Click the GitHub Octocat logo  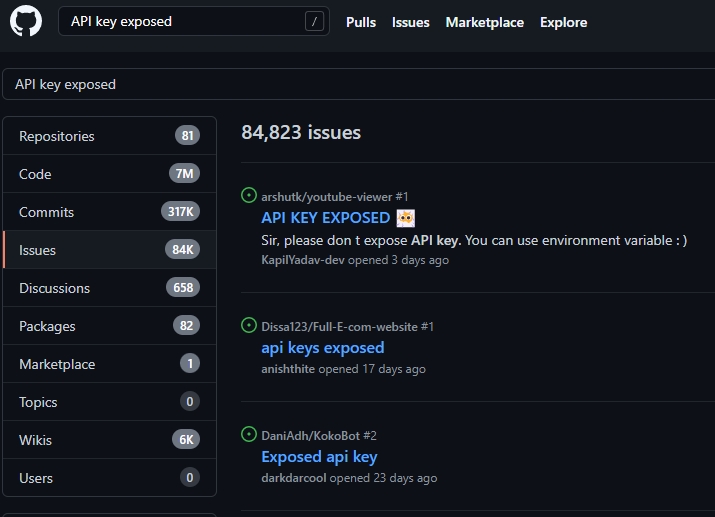[26, 22]
